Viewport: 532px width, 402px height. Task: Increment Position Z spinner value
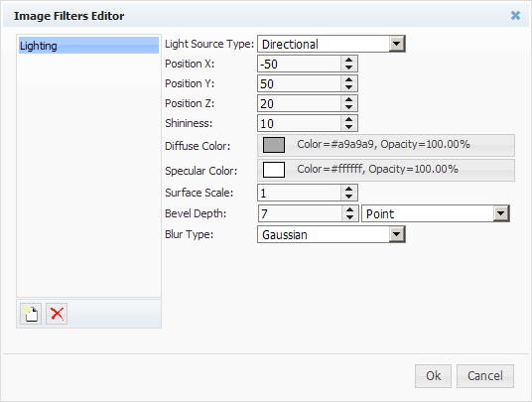pyautogui.click(x=348, y=99)
